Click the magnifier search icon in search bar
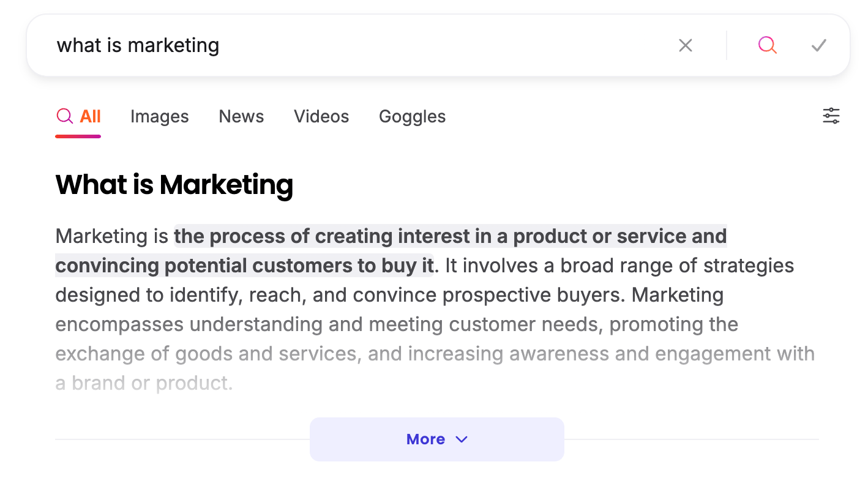 767,45
